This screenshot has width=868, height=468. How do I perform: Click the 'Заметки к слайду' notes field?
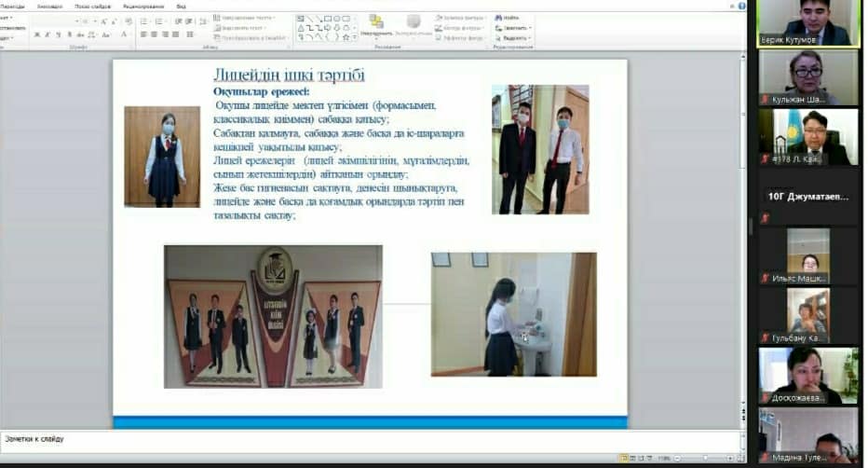point(373,438)
